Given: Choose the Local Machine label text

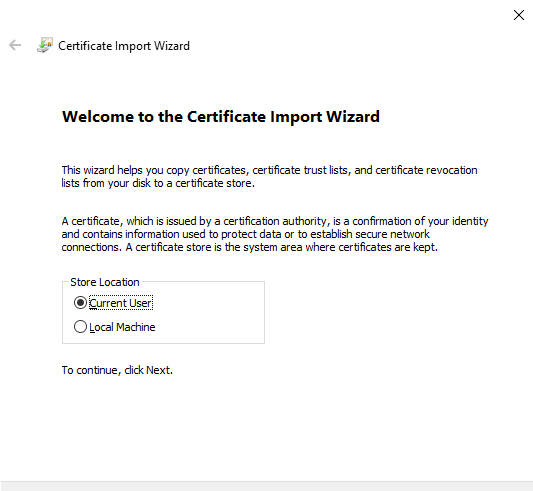Looking at the screenshot, I should tap(122, 327).
